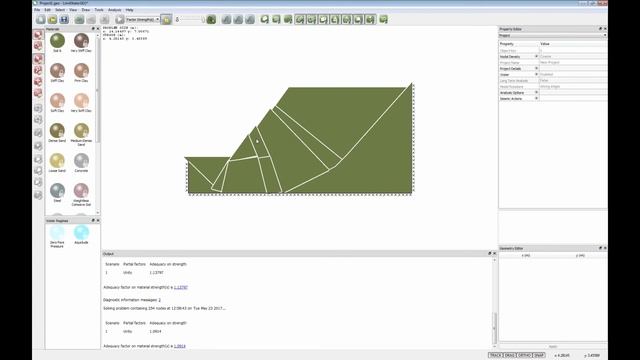Select the Very Stiff Clay material
Image resolution: width=640 pixels, height=360 pixels.
tap(81, 43)
